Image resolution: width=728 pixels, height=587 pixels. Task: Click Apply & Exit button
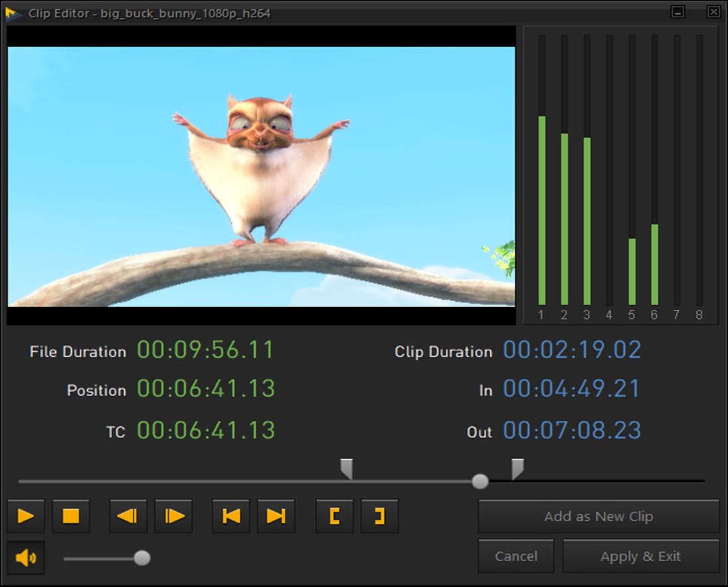pos(641,556)
